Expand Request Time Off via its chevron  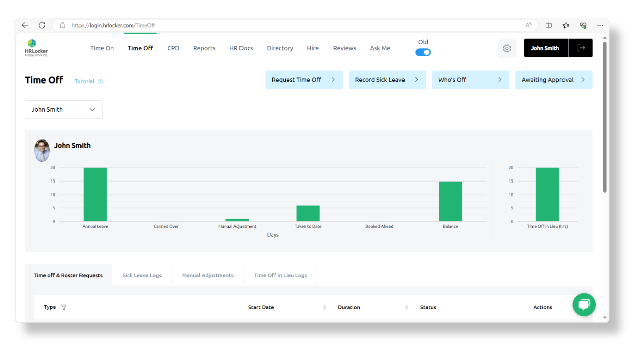point(333,79)
